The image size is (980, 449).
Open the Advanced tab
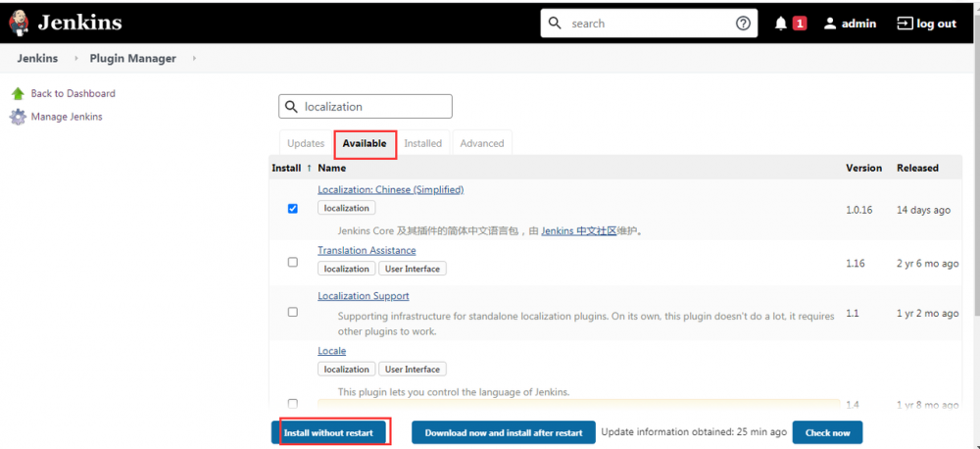click(482, 144)
